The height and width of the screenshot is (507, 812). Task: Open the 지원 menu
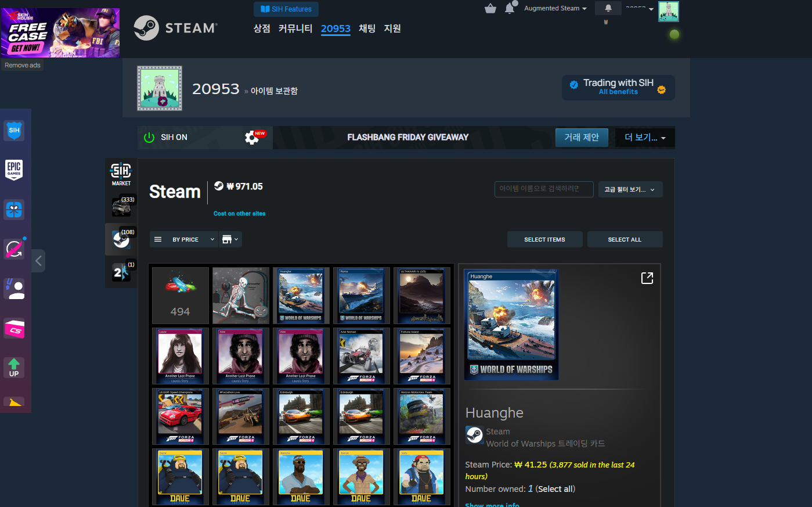click(392, 28)
